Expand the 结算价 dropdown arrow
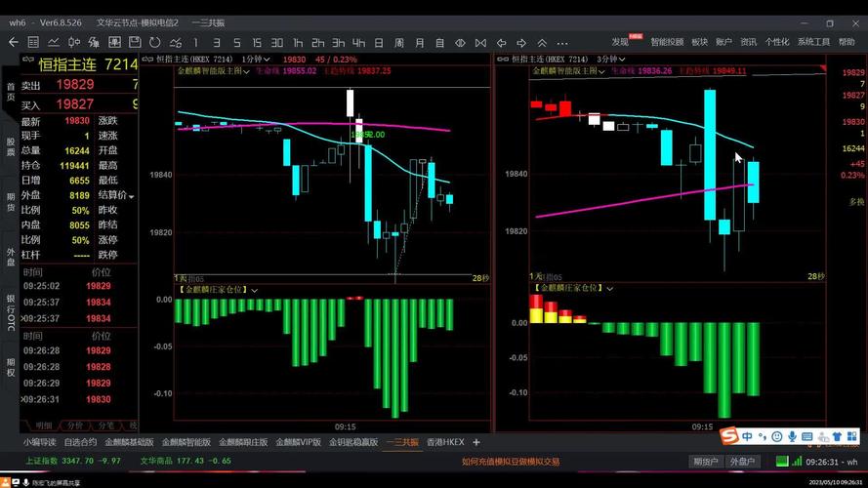Image resolution: width=868 pixels, height=488 pixels. pyautogui.click(x=131, y=196)
